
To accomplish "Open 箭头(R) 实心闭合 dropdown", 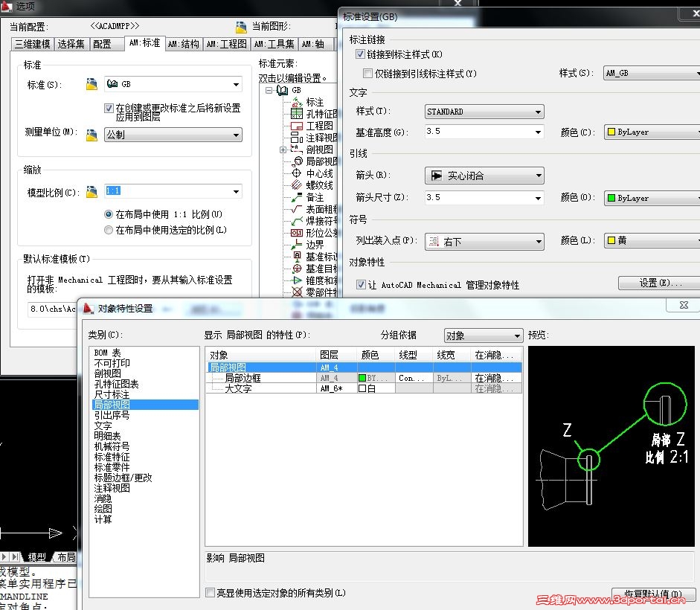I will point(484,176).
